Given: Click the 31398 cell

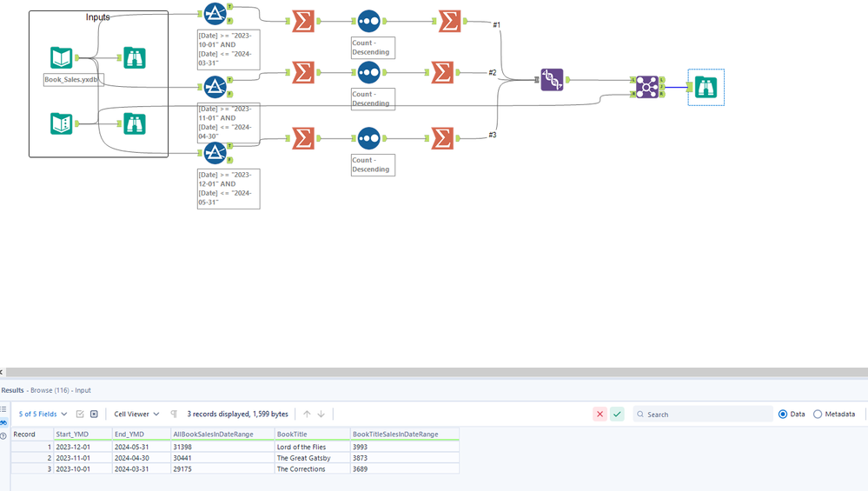Looking at the screenshot, I should pyautogui.click(x=222, y=447).
